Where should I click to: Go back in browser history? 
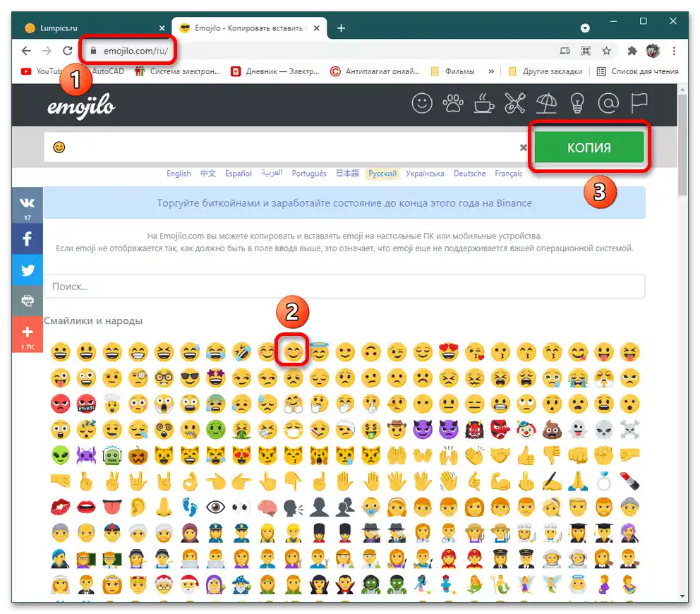coord(26,51)
